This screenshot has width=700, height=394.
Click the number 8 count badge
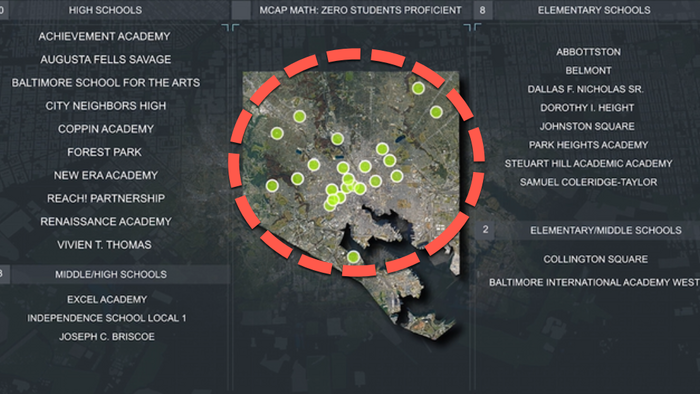coord(482,10)
